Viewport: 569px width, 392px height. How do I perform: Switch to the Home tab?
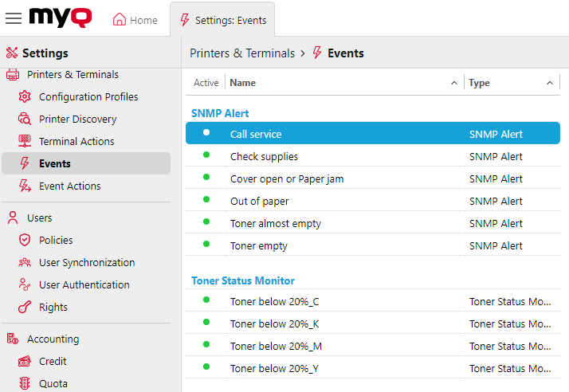click(135, 20)
